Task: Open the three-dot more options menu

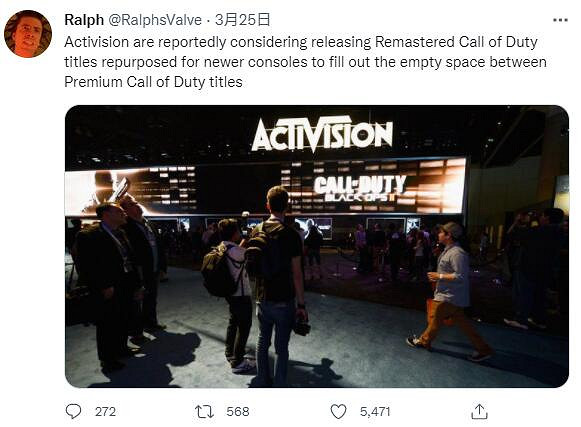Action: click(560, 20)
